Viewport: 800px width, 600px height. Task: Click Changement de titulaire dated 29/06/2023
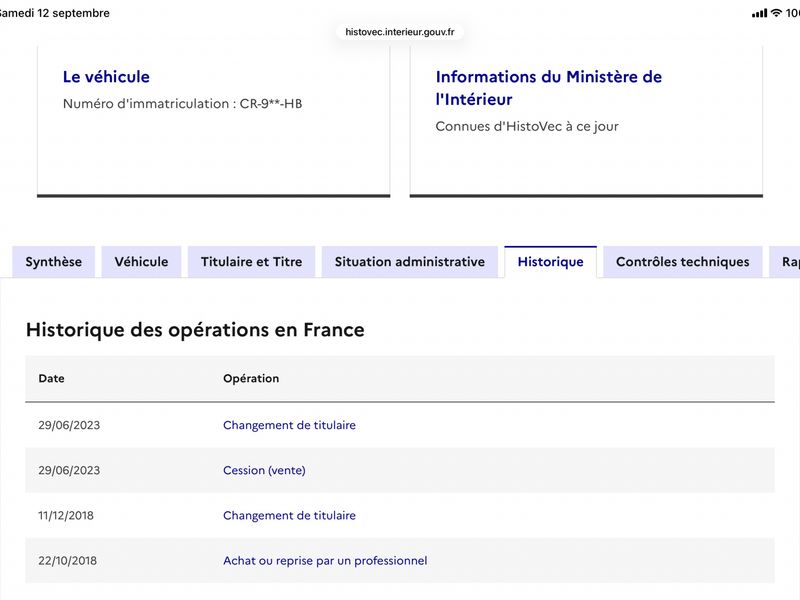[289, 425]
